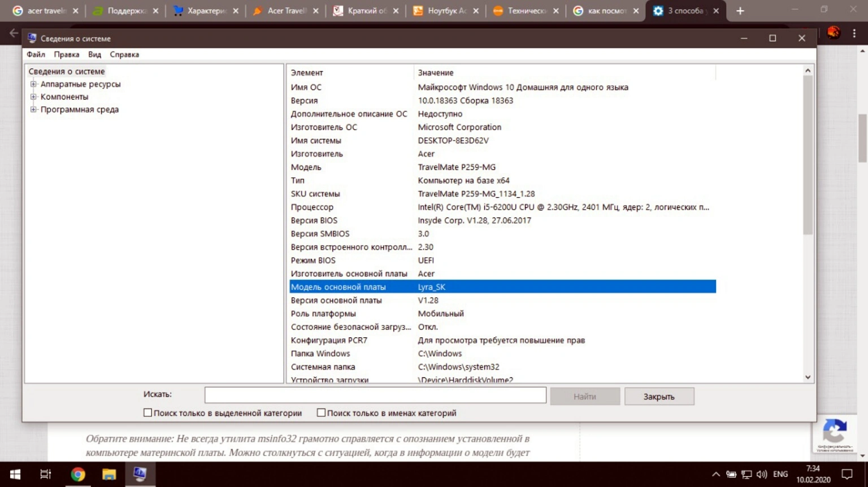Open the Windows Start menu

pyautogui.click(x=15, y=475)
